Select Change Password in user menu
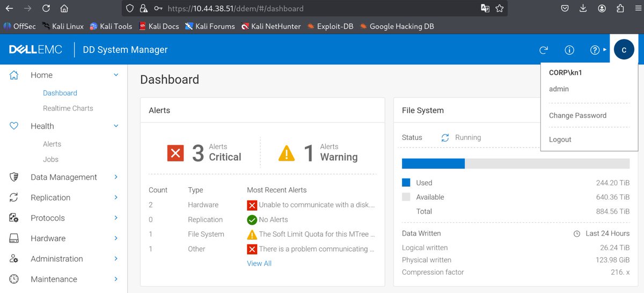The image size is (644, 293). (577, 115)
